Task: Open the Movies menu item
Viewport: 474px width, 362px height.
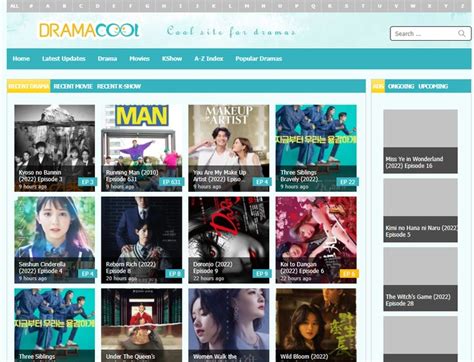Action: (139, 59)
